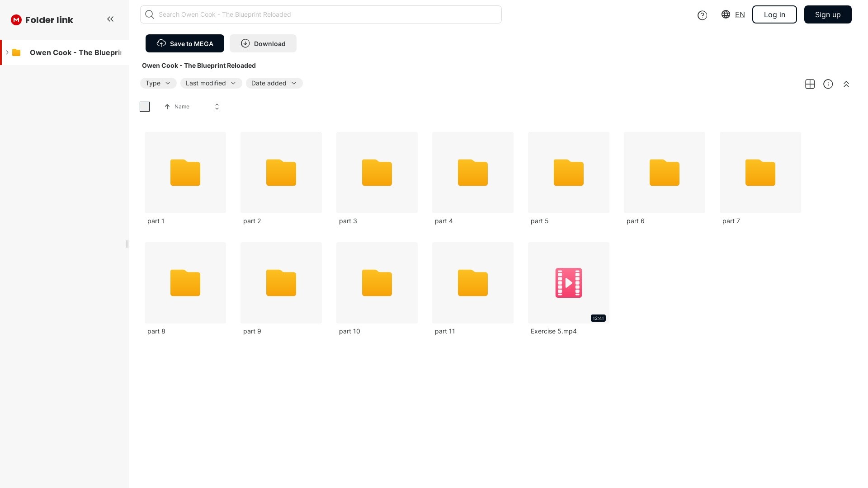The width and height of the screenshot is (868, 488).
Task: Open the Type filter dropdown
Action: click(x=158, y=83)
